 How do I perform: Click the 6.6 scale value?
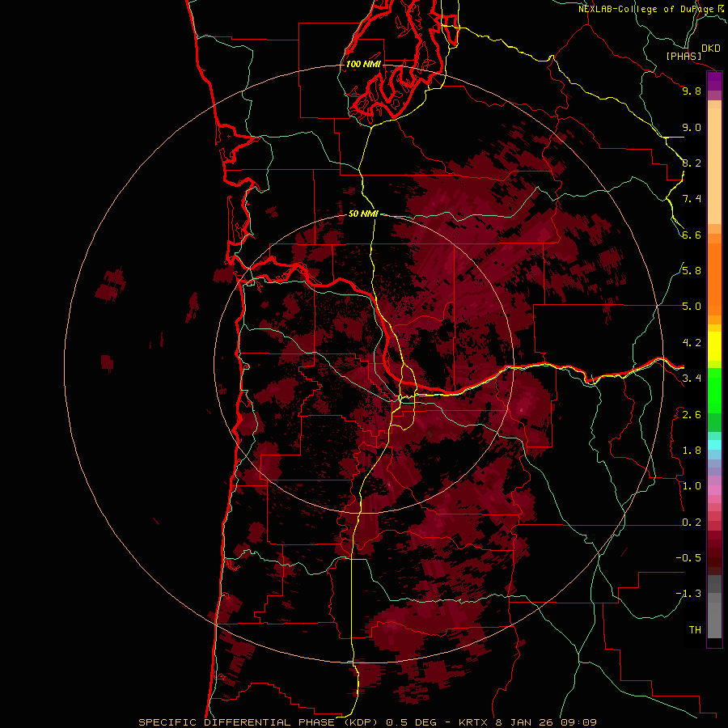692,235
